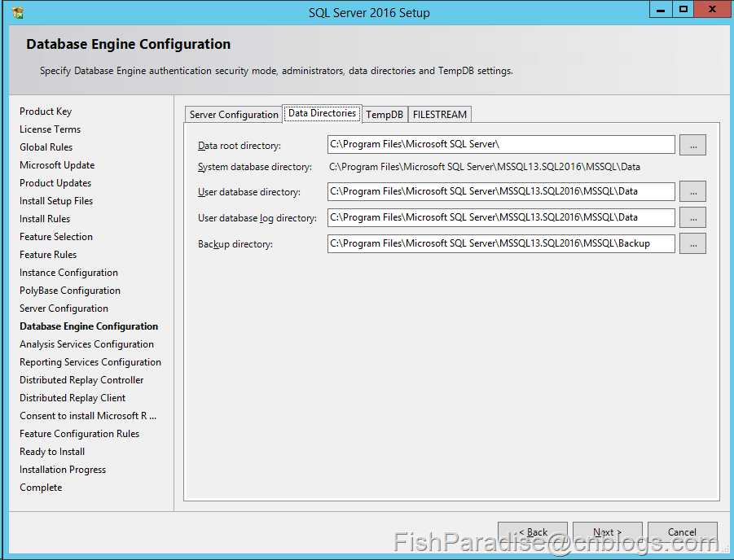Click the Ready to Install step
Screen dimensions: 734x560
(x=52, y=452)
